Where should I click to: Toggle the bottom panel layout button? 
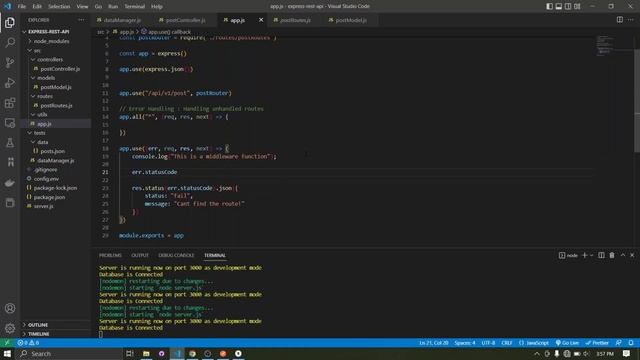(x=559, y=6)
